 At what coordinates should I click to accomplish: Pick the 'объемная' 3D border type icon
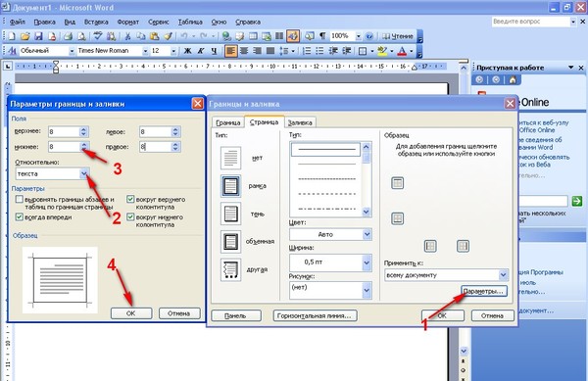(230, 242)
